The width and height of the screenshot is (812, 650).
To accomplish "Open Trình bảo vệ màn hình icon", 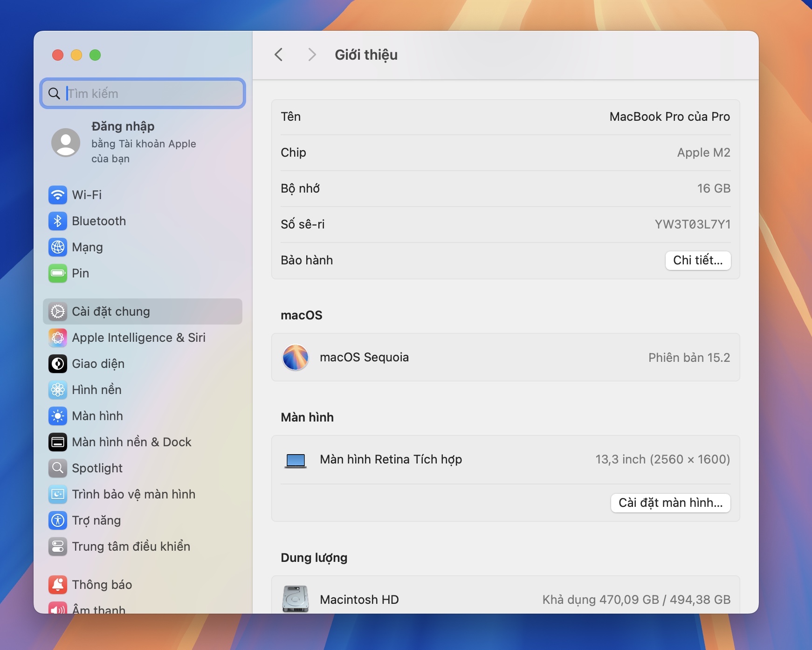I will pyautogui.click(x=58, y=494).
